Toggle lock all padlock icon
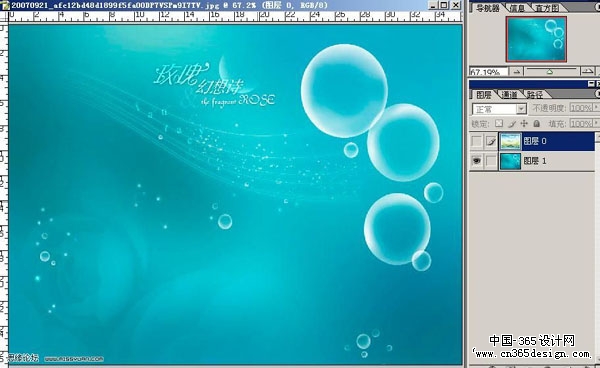600x368 pixels. tap(536, 124)
